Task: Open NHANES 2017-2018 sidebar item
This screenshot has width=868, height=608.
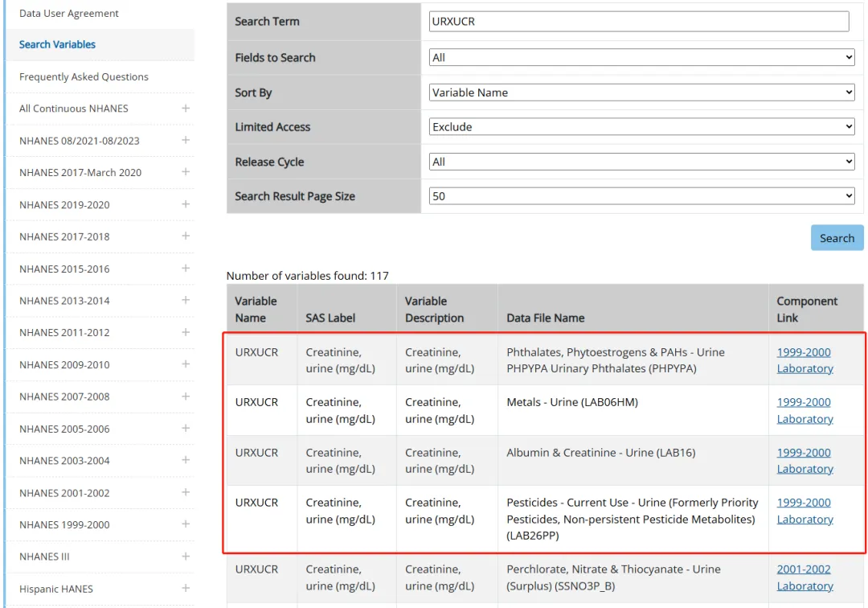Action: pyautogui.click(x=64, y=236)
